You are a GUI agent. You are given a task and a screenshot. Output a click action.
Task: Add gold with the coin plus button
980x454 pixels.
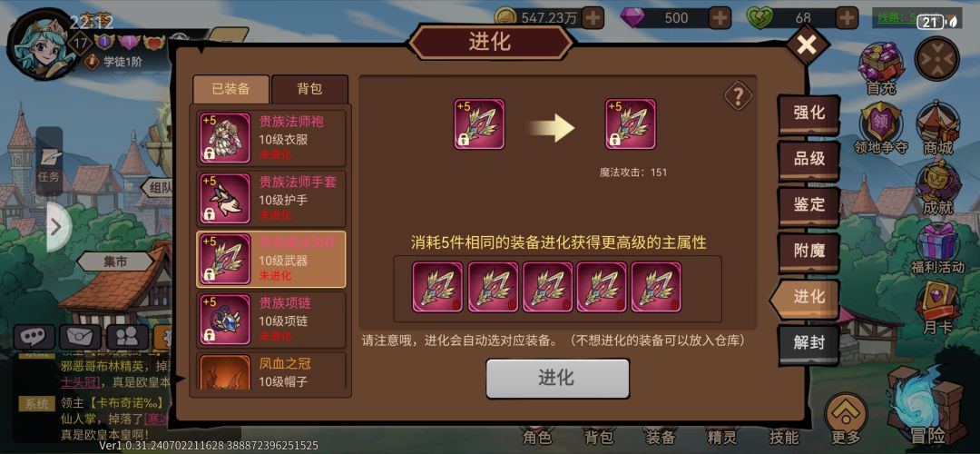point(593,18)
